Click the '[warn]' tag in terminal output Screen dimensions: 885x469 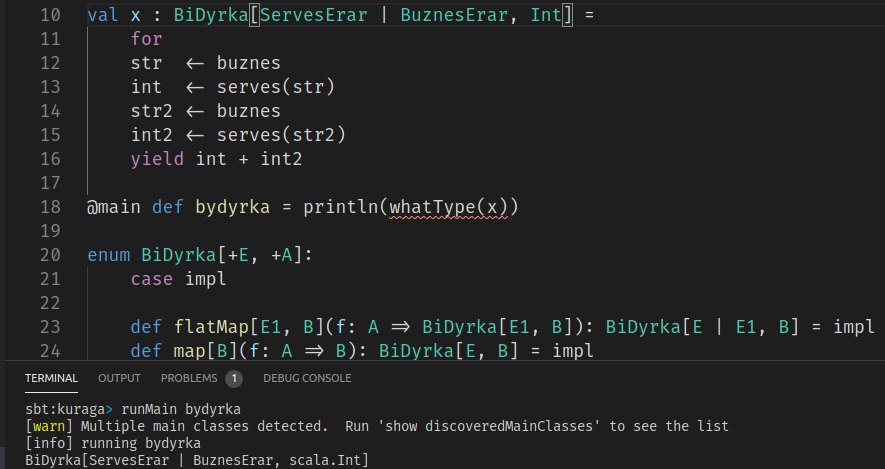click(49, 426)
